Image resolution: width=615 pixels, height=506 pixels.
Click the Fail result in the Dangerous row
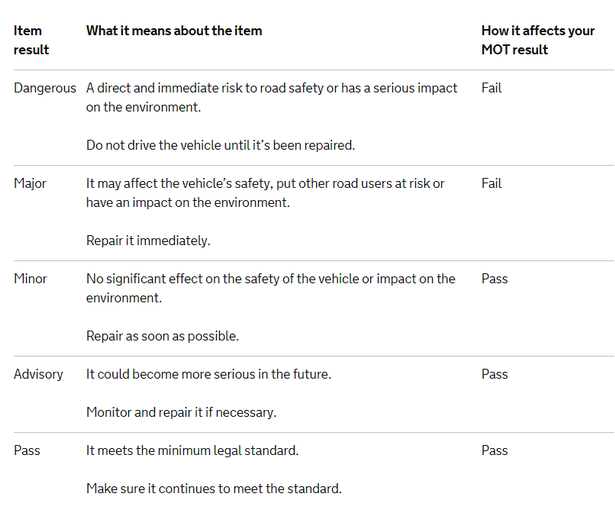click(x=491, y=88)
